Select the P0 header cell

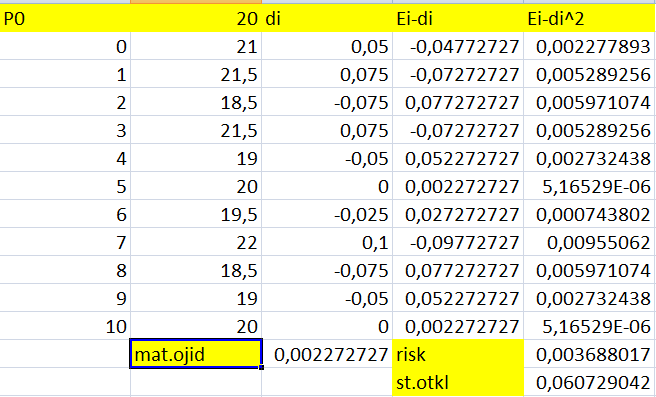(65, 18)
